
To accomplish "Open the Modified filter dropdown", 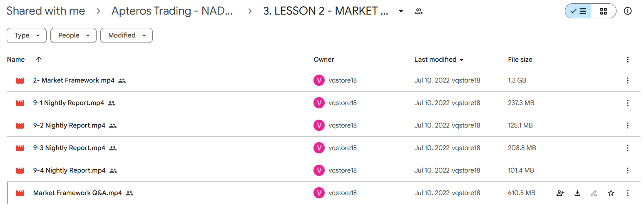I will coord(127,35).
